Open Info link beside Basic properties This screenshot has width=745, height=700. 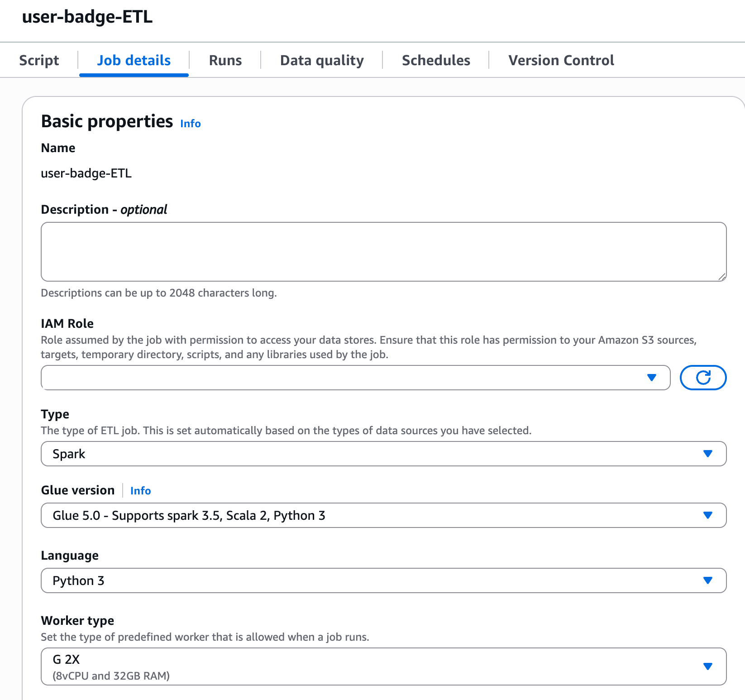[191, 124]
